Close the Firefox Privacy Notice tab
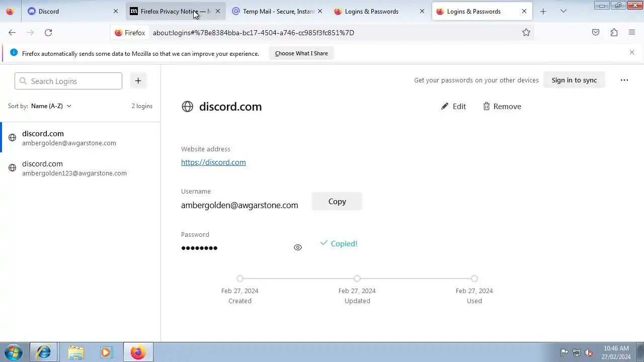The height and width of the screenshot is (362, 644). coord(218,11)
